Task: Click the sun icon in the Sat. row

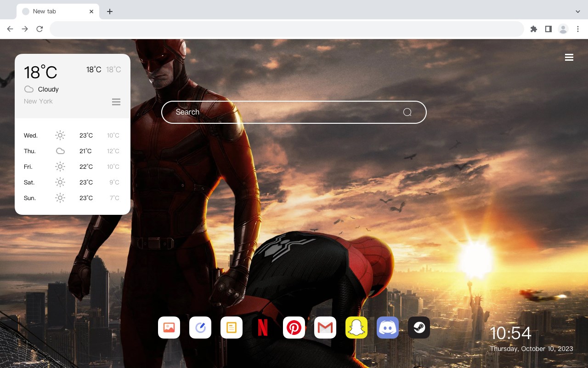Action: click(60, 182)
